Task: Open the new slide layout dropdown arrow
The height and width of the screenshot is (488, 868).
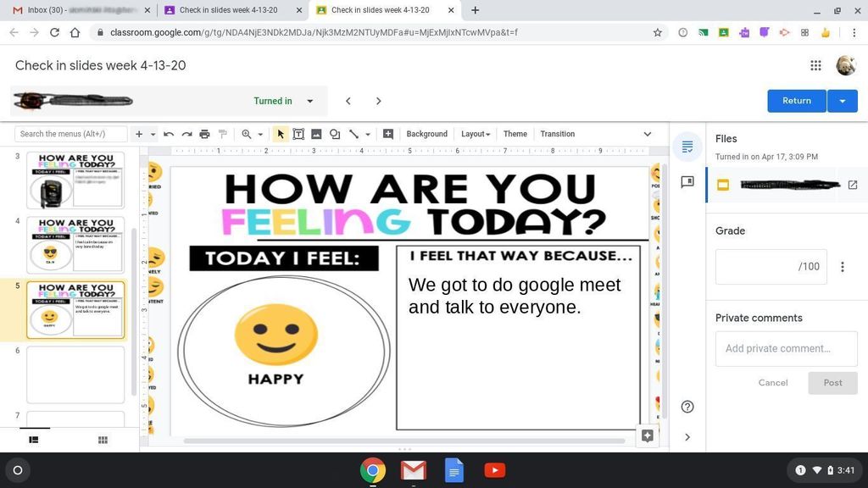Action: coord(153,135)
